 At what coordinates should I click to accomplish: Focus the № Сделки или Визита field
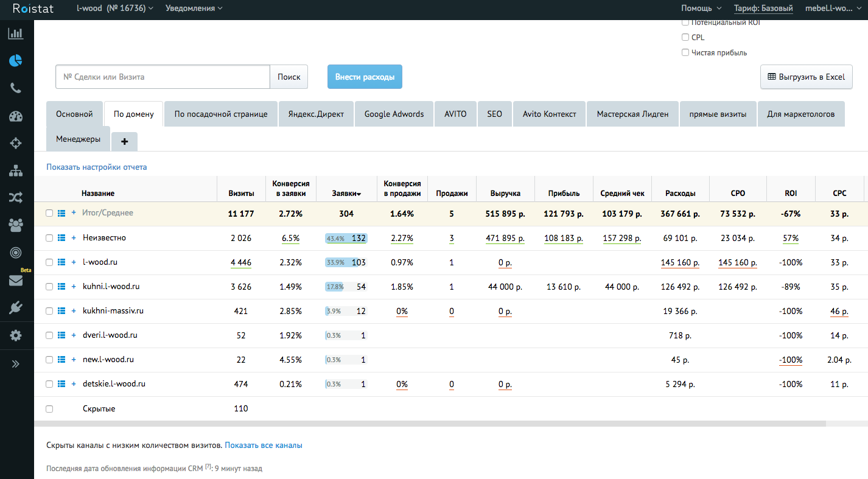tap(163, 77)
